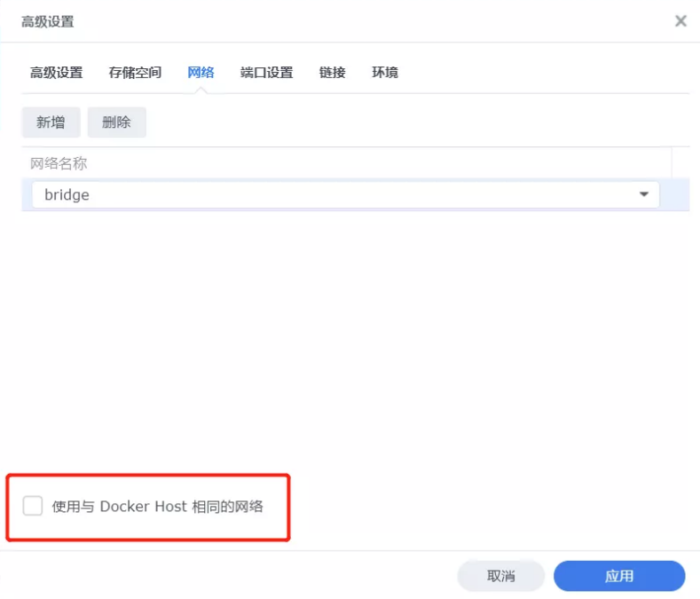700x599 pixels.
Task: Select the 网络 tab
Action: (201, 73)
